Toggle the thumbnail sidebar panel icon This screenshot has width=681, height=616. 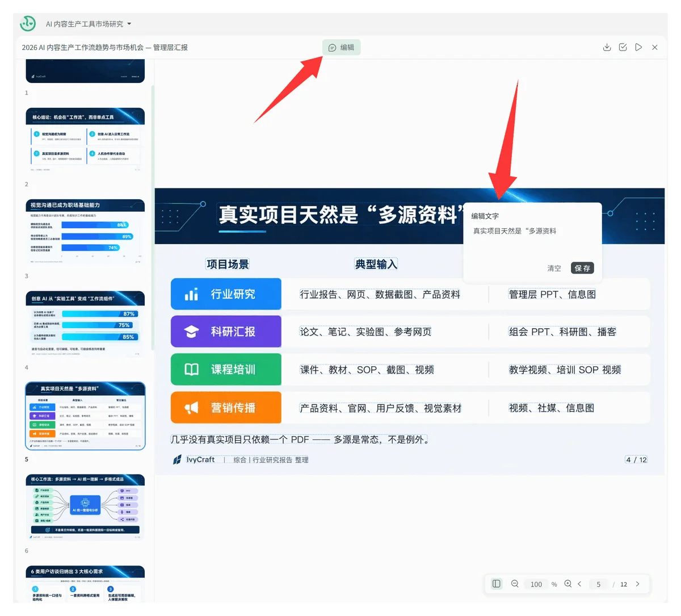coord(497,584)
